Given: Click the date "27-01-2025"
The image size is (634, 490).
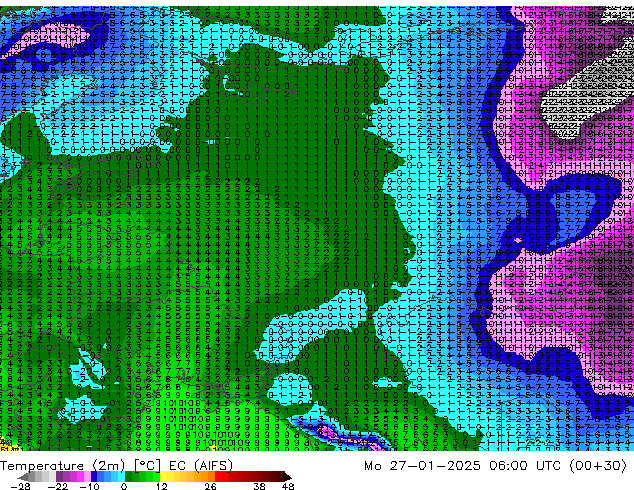Looking at the screenshot, I should (x=435, y=466).
